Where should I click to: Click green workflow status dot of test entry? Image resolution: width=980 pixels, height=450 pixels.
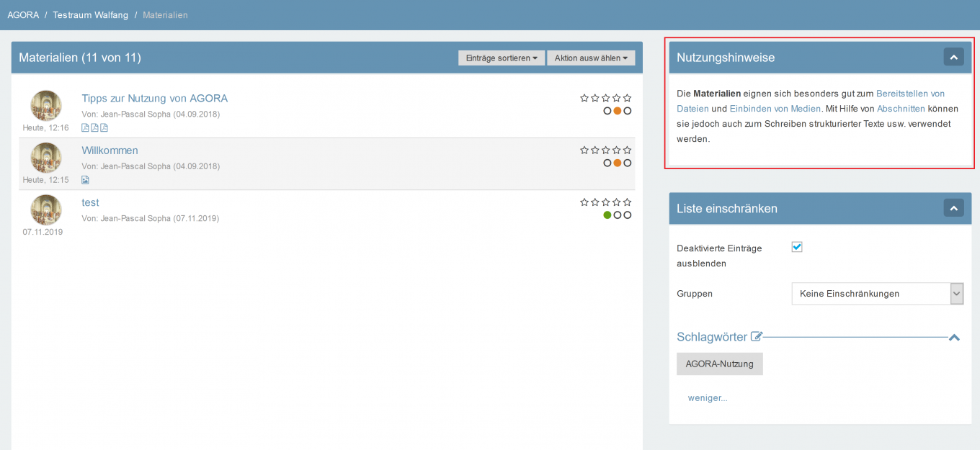607,215
